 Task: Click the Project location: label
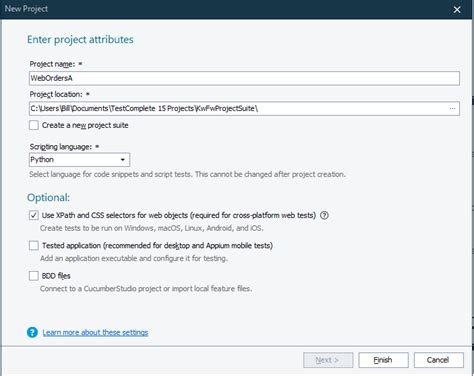click(56, 94)
